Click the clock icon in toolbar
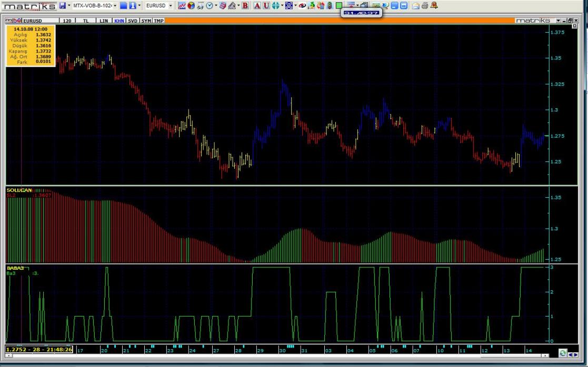588x367 pixels. [209, 5]
